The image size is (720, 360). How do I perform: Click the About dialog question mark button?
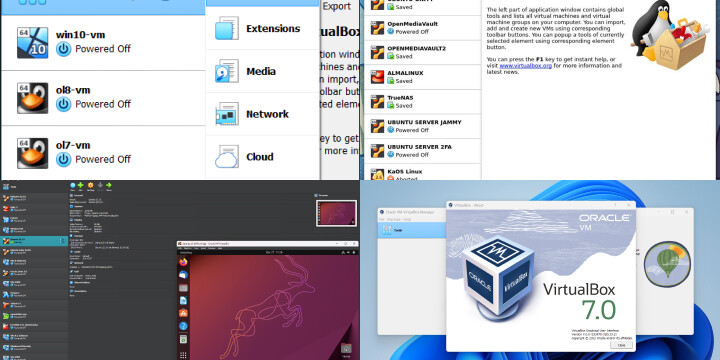(x=615, y=205)
